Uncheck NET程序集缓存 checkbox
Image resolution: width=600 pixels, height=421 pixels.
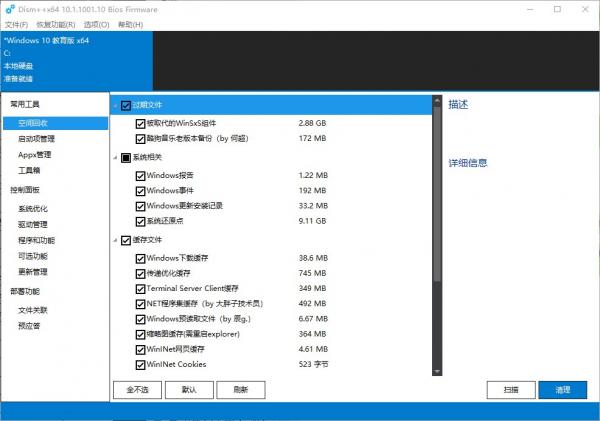click(x=140, y=304)
